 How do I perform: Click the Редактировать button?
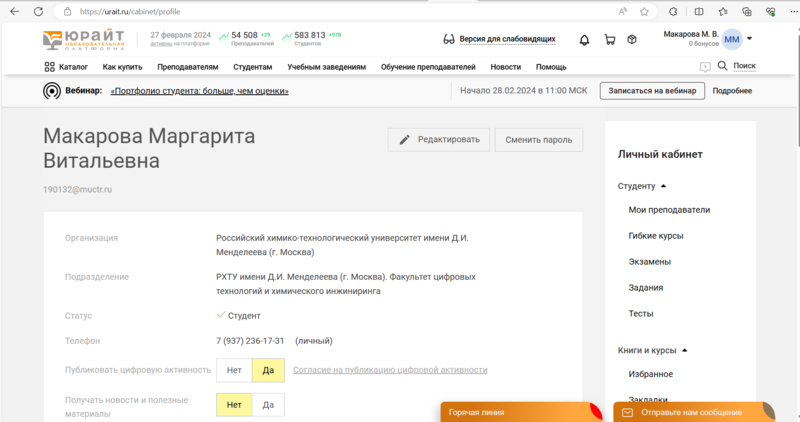coord(439,140)
